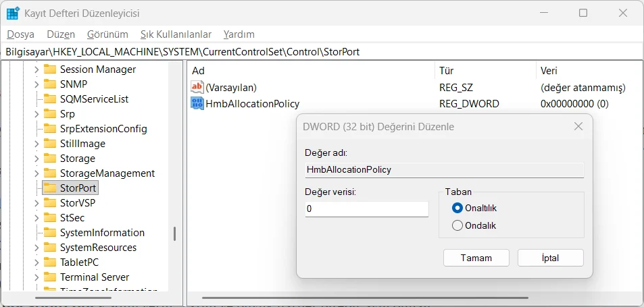Viewport: 644px width, 307px height.
Task: Cancel the dialog with İptal
Action: pyautogui.click(x=550, y=258)
